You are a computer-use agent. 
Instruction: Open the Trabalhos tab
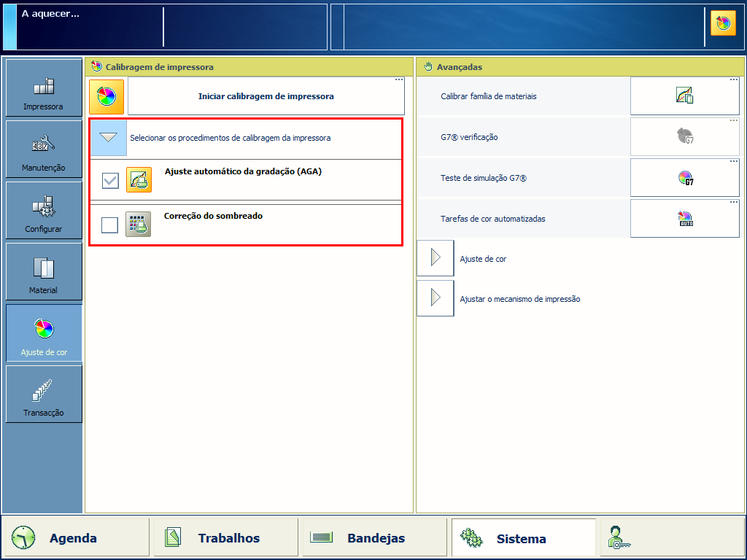[x=226, y=538]
